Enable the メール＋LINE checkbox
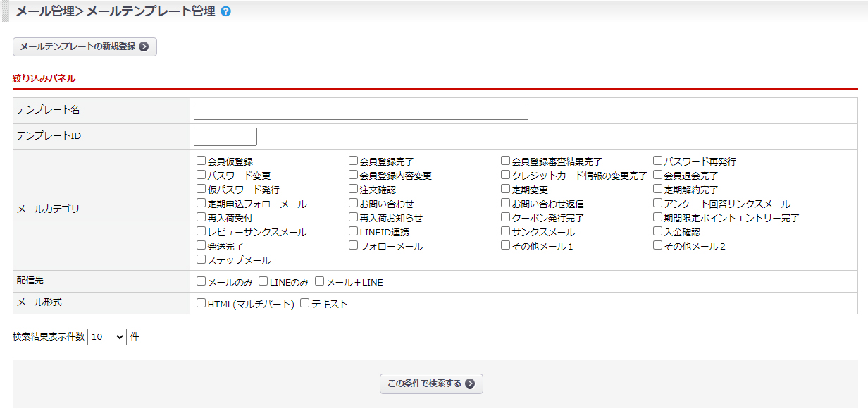 point(320,281)
